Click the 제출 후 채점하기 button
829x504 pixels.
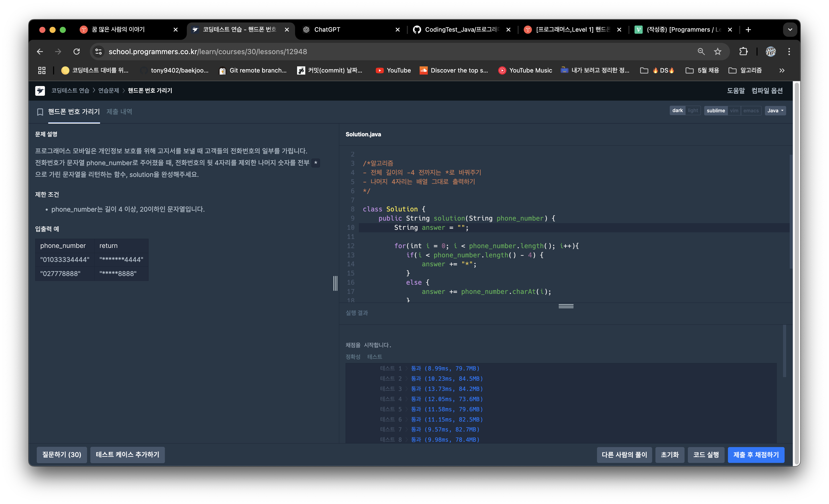757,454
